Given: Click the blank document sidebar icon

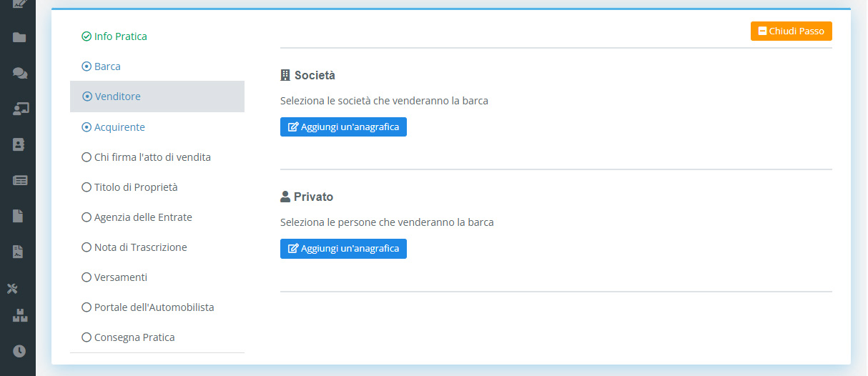Looking at the screenshot, I should point(19,216).
